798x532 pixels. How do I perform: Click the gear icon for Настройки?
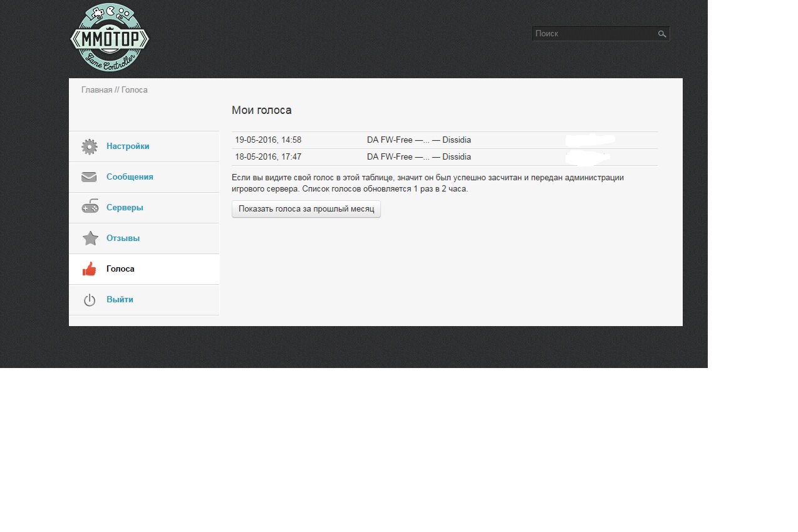[x=90, y=146]
